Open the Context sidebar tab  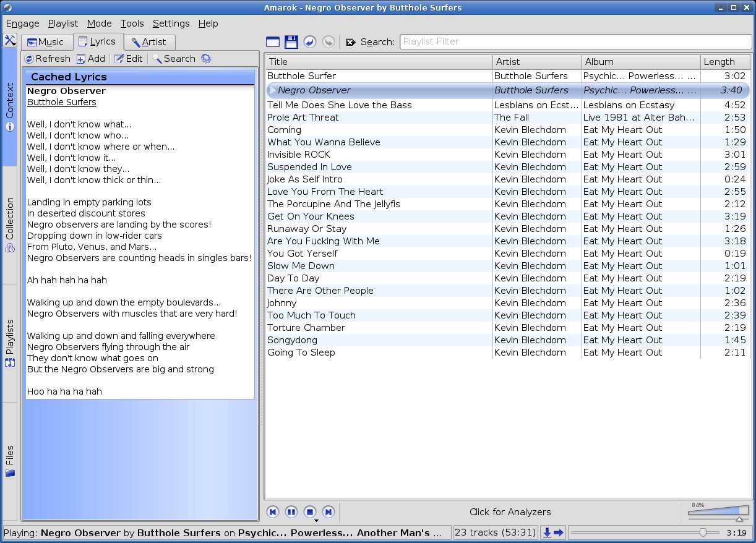click(10, 108)
